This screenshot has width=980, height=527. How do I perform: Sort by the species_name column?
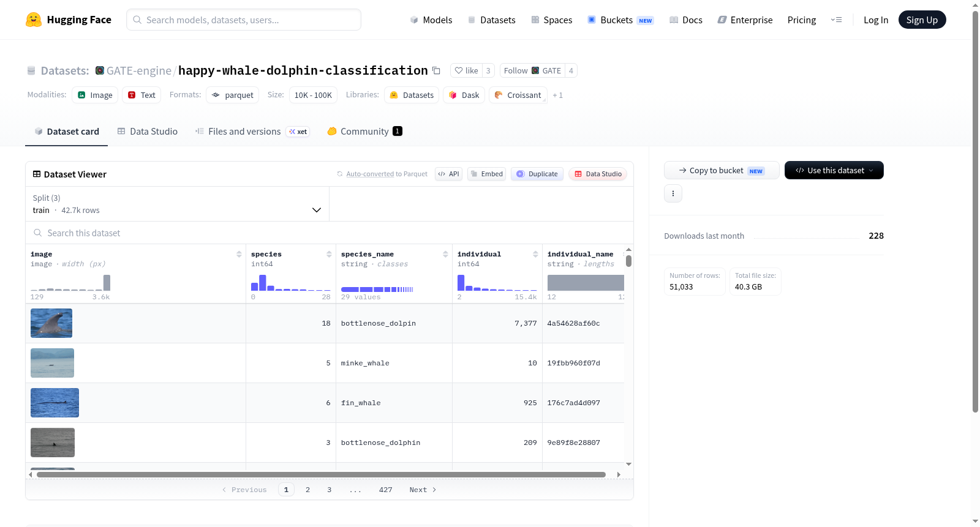tap(445, 254)
